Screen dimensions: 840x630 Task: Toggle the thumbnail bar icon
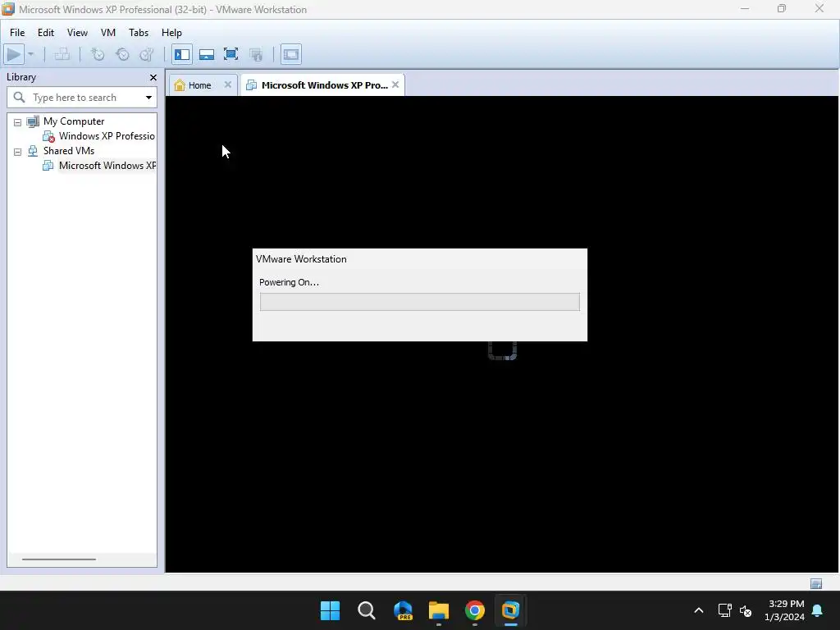coord(206,54)
